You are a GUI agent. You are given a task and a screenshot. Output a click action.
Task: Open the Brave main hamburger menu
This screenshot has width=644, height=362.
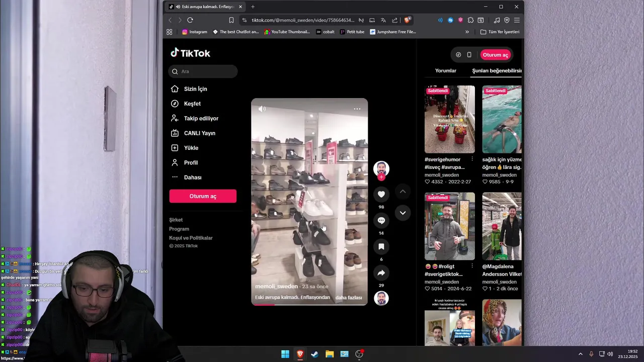pos(517,20)
